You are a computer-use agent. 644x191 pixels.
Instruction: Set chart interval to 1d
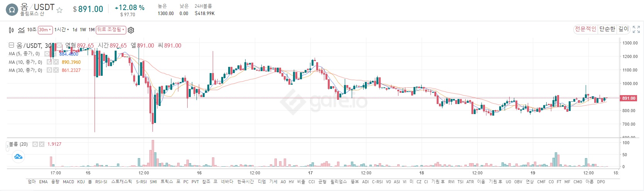tap(75, 30)
